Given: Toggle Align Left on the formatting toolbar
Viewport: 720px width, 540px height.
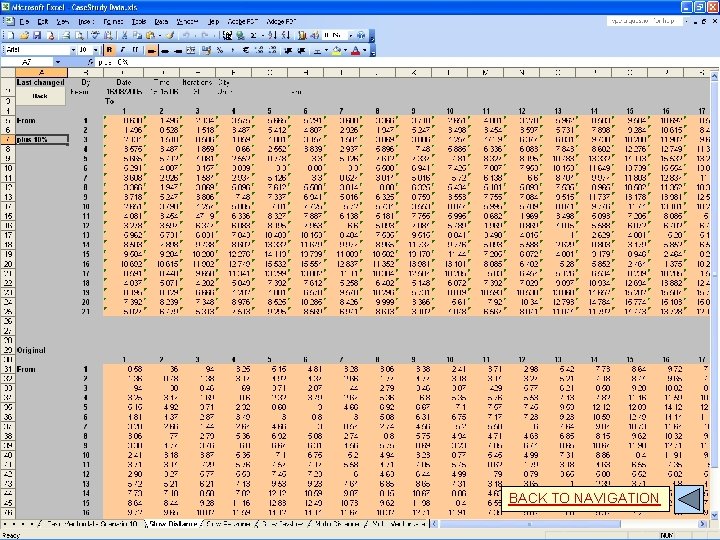Looking at the screenshot, I should [151, 51].
